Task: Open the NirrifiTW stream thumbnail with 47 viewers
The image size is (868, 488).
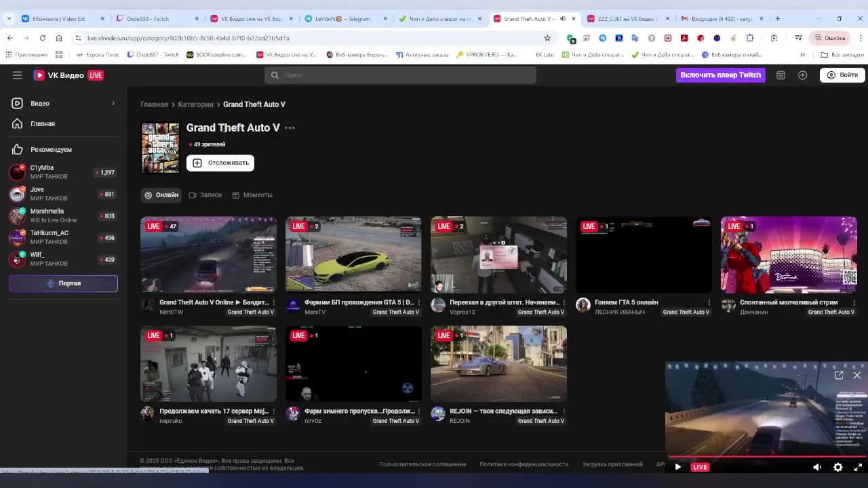Action: click(x=208, y=255)
